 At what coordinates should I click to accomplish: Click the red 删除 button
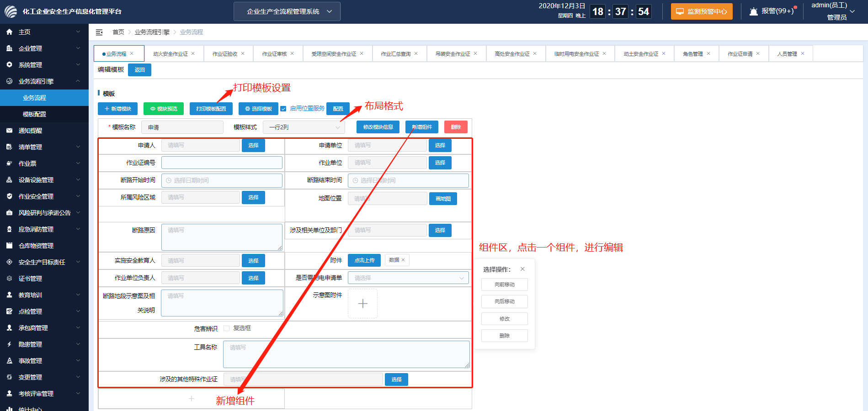pyautogui.click(x=456, y=127)
